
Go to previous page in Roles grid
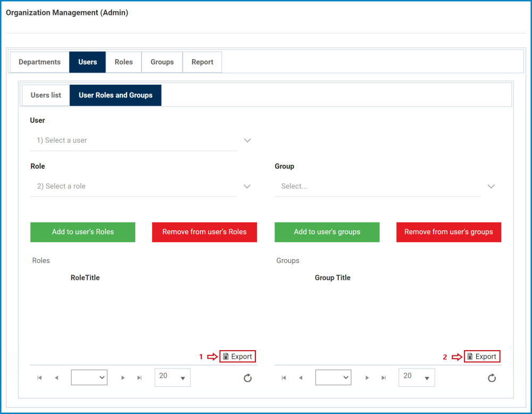56,378
